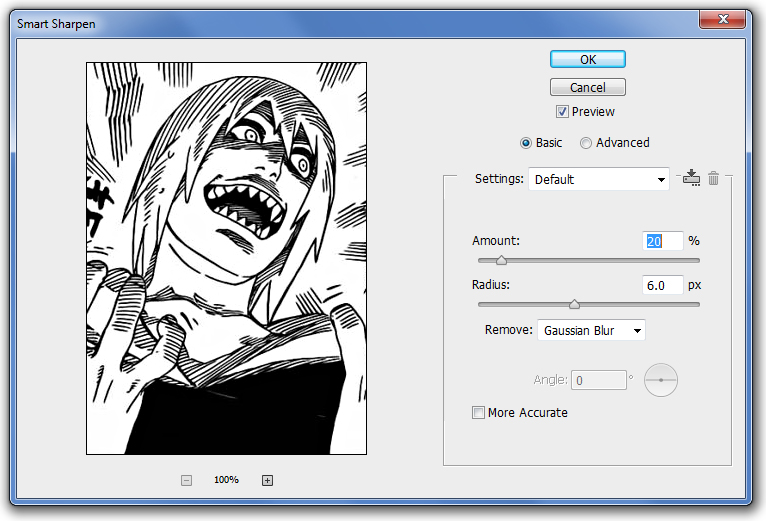Select the Basic radio button
This screenshot has height=521, width=766.
[526, 143]
